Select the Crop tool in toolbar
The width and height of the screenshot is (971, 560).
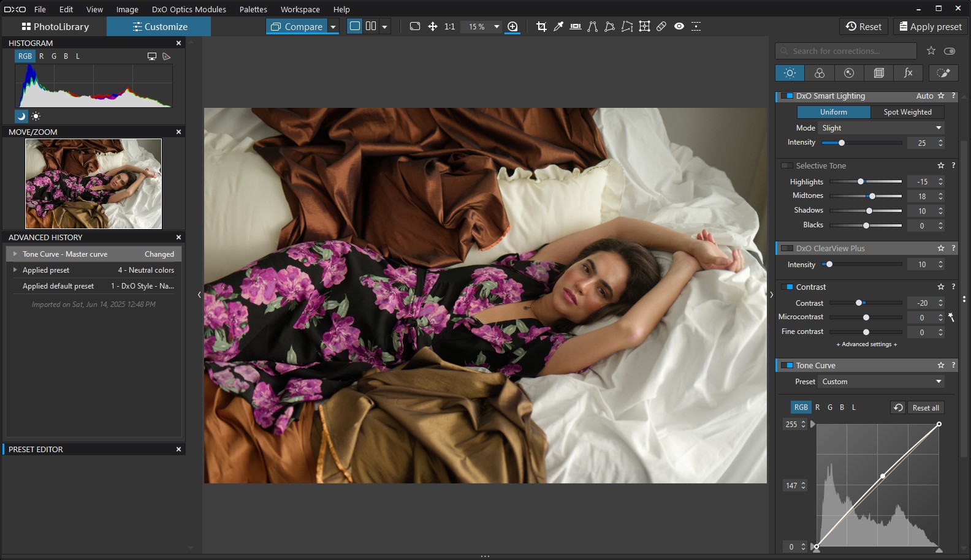pyautogui.click(x=541, y=26)
